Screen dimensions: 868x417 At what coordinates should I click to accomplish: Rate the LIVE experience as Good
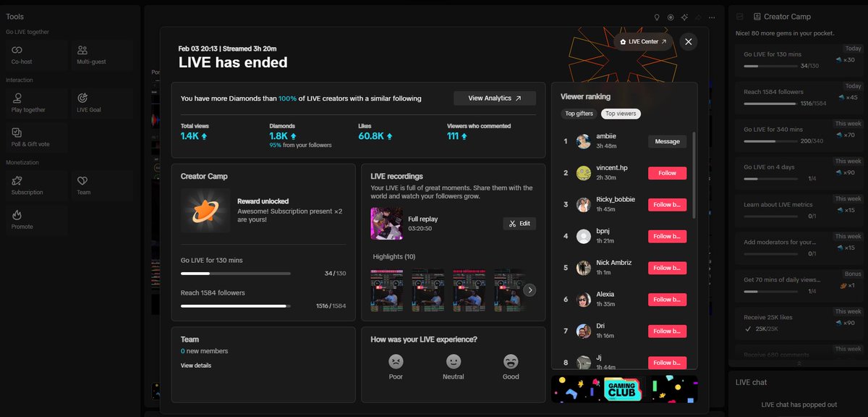click(x=511, y=362)
